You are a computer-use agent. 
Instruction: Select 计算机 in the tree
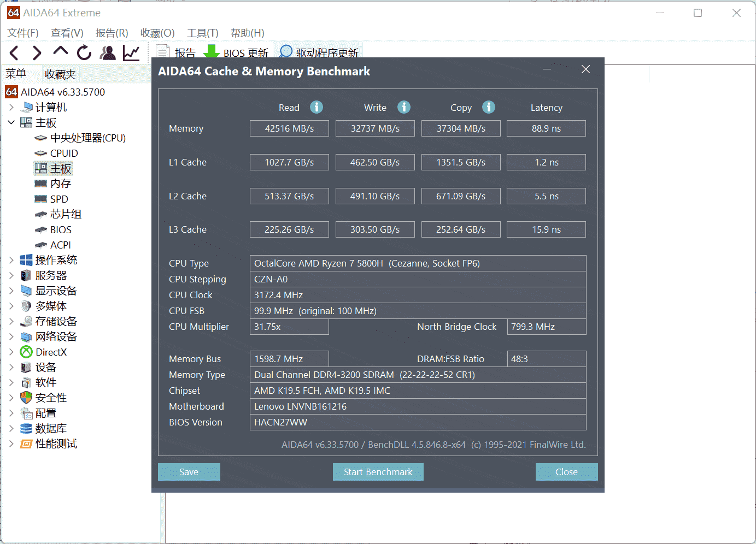tap(44, 107)
